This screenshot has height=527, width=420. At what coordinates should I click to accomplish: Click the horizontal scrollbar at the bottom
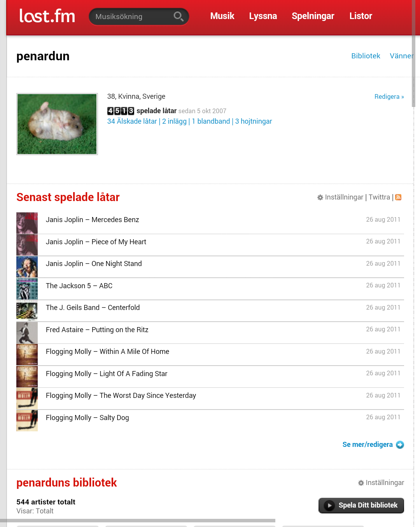(x=138, y=520)
